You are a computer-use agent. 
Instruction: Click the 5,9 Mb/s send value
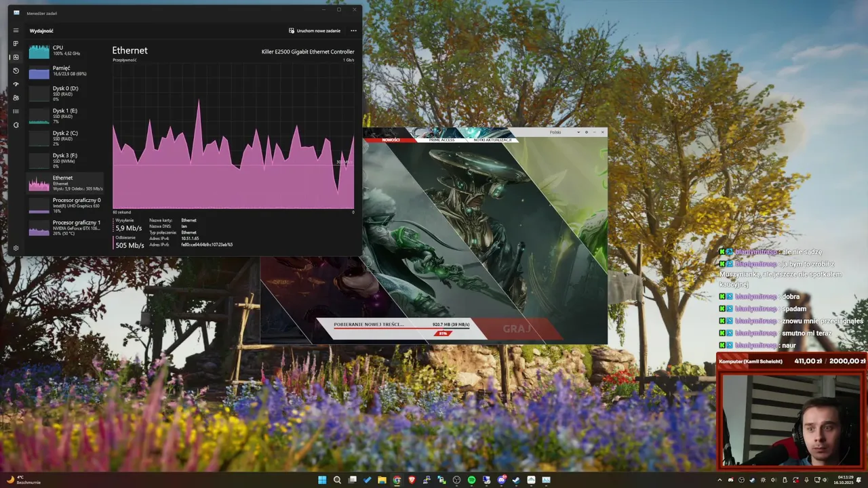tap(128, 228)
